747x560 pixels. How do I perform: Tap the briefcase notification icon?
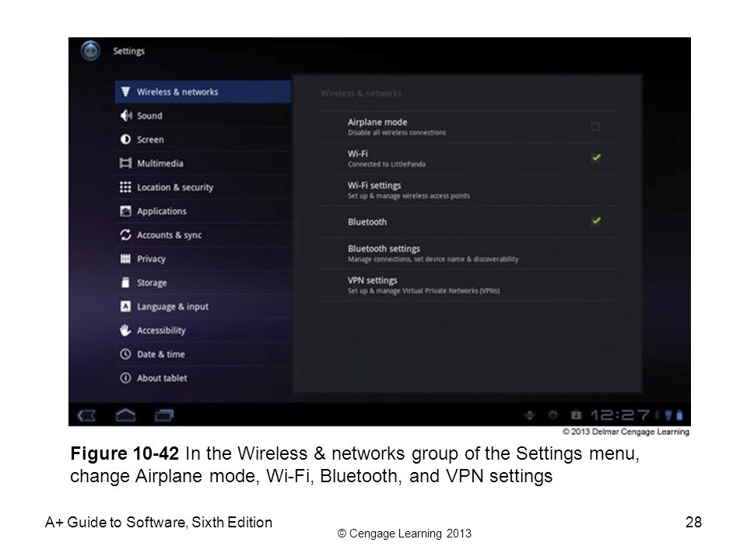576,415
